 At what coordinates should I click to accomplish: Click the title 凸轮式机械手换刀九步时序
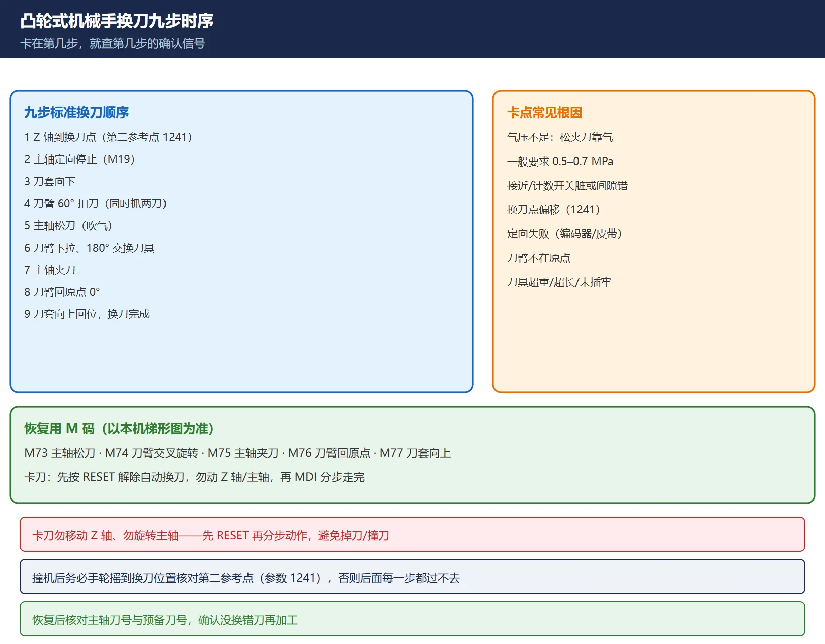click(x=117, y=21)
